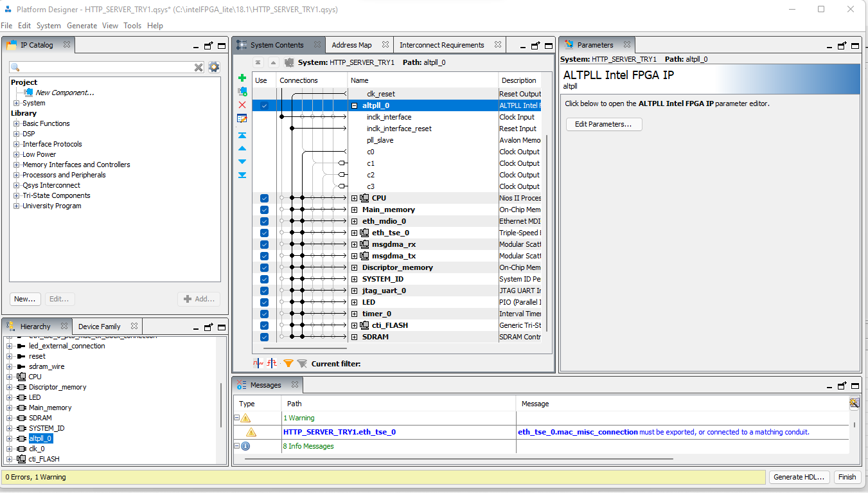
Task: Close the Address Map tab with its X
Action: [x=385, y=45]
